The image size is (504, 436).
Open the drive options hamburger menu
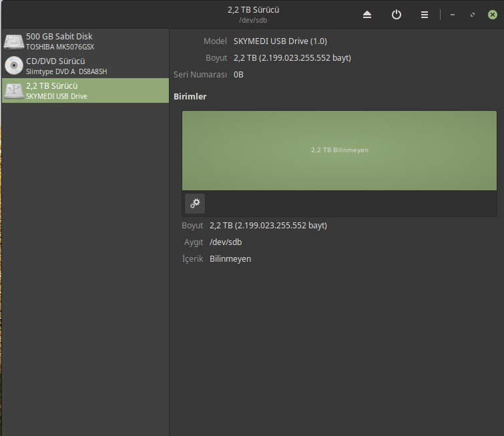pos(425,15)
